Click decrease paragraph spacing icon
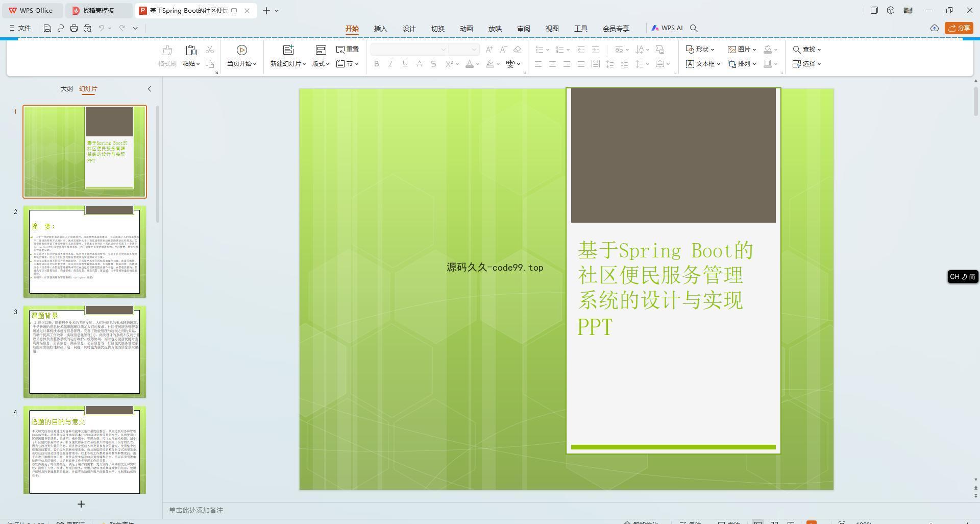The image size is (980, 524). click(624, 64)
